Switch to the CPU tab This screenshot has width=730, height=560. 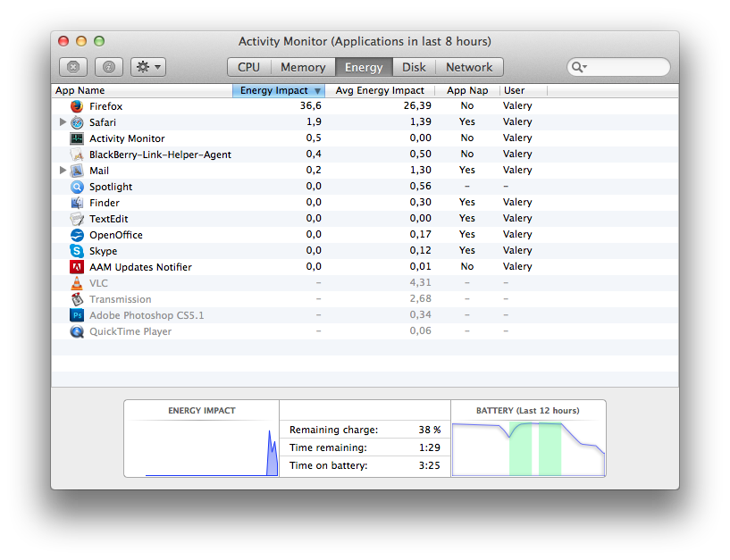[248, 67]
